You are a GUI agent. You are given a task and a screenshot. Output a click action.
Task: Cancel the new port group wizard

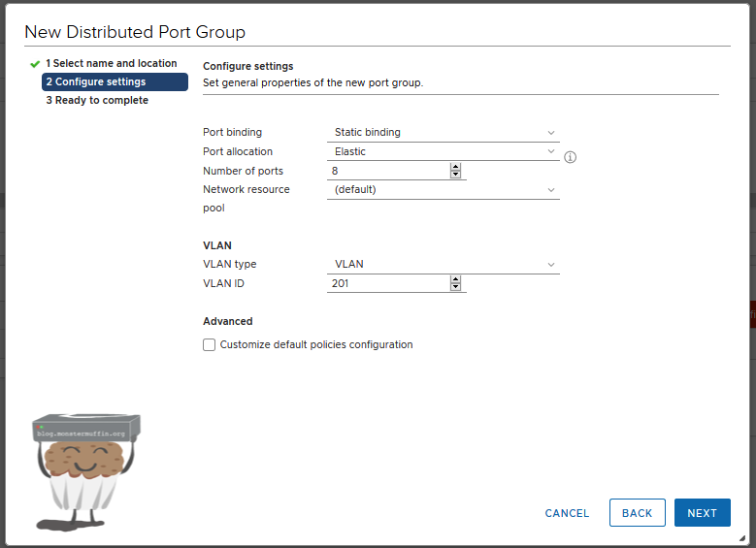pos(567,513)
